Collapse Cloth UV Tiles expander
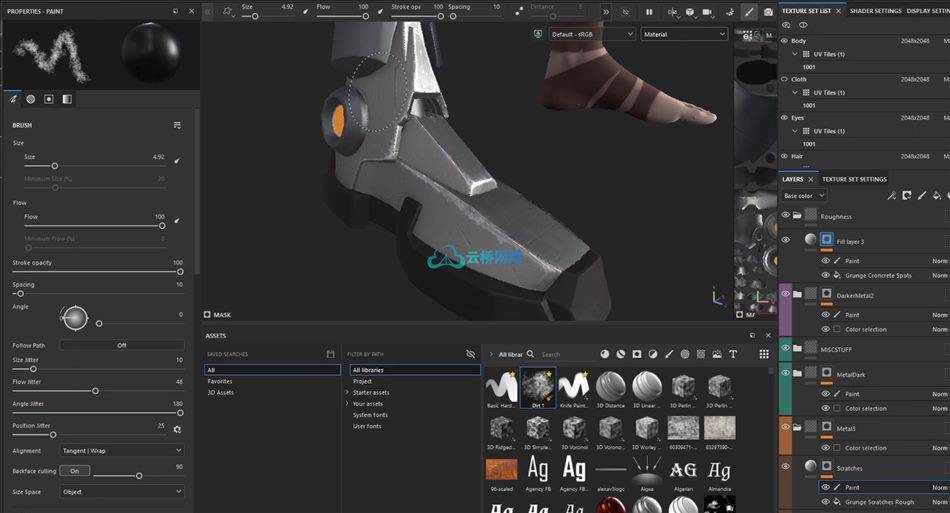The width and height of the screenshot is (950, 513). pyautogui.click(x=795, y=93)
